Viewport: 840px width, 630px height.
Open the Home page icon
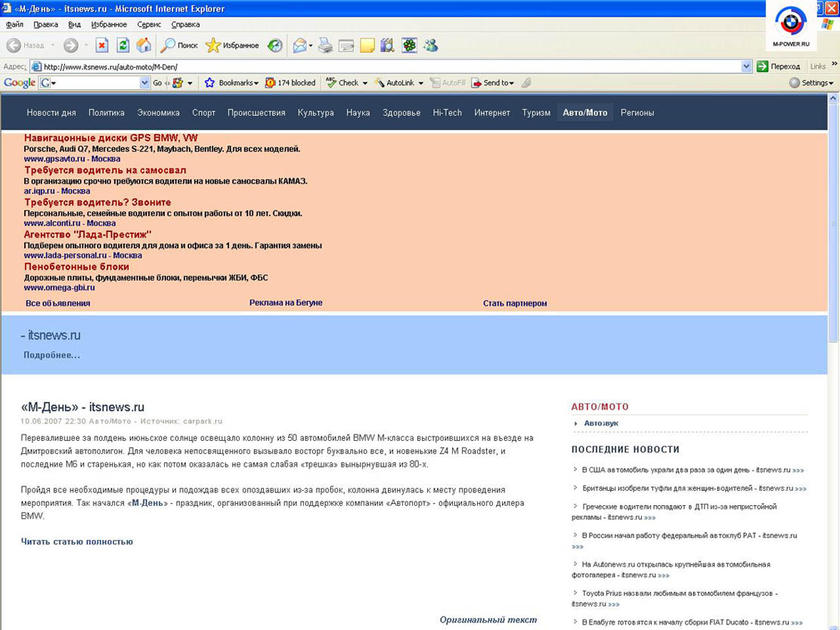[x=144, y=45]
